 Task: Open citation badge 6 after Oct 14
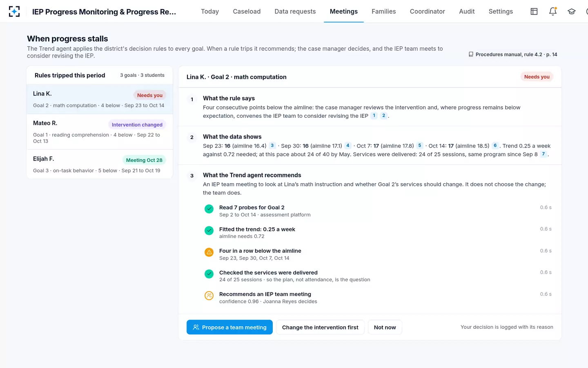pos(495,146)
